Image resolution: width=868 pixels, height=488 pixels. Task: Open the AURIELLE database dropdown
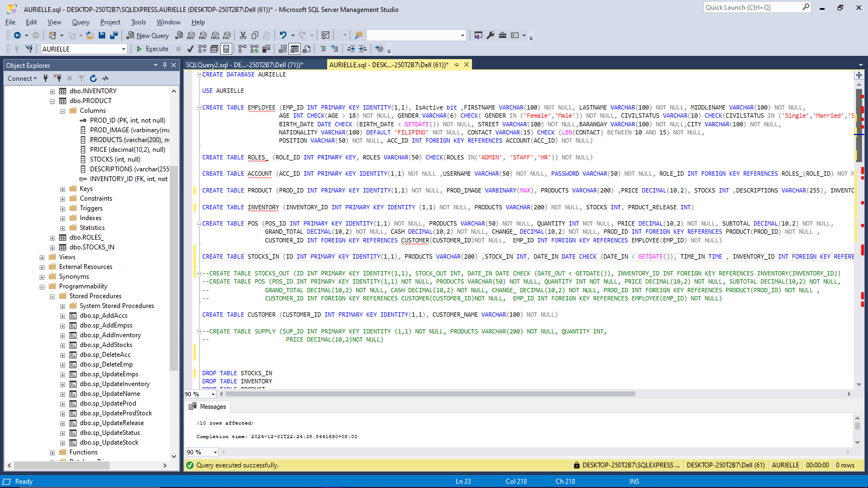124,49
